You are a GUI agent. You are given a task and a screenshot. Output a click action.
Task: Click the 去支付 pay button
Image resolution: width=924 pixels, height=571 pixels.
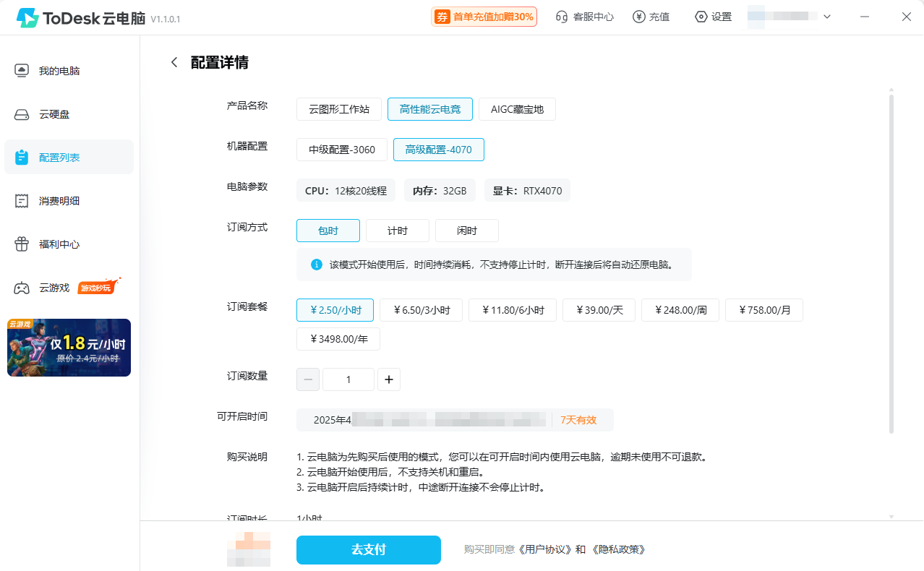[369, 550]
